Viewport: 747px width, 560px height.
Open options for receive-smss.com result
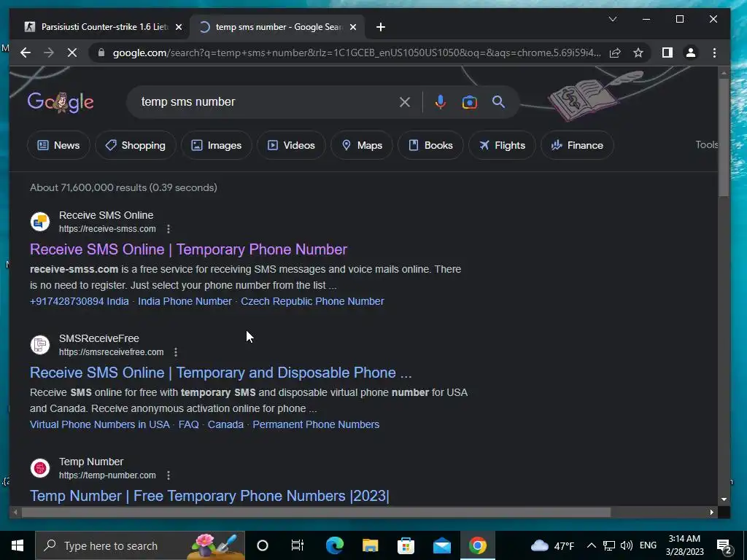coord(169,229)
